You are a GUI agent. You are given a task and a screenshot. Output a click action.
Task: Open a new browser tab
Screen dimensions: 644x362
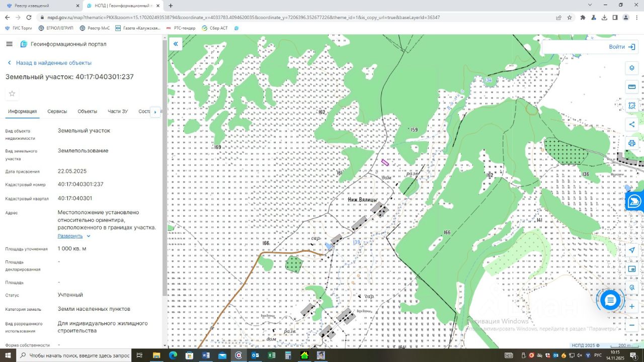pos(171,6)
